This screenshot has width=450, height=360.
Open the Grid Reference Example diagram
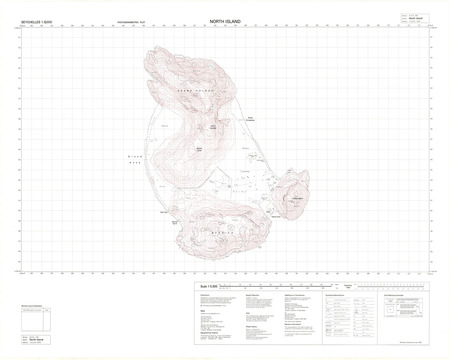[404, 307]
